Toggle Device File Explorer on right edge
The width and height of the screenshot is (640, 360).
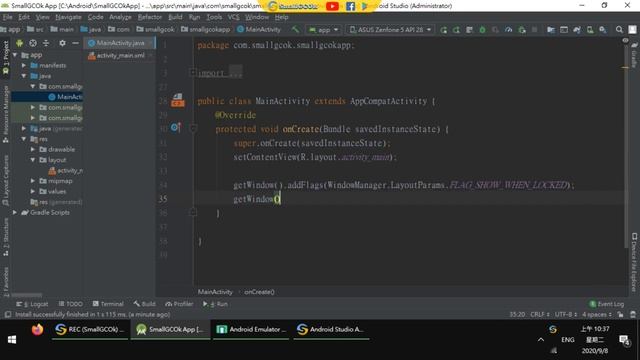click(x=634, y=262)
